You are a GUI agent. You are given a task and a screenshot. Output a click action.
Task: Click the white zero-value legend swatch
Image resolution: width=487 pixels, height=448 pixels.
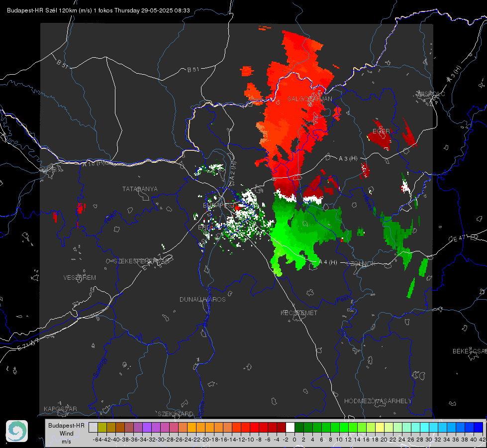pos(290,428)
